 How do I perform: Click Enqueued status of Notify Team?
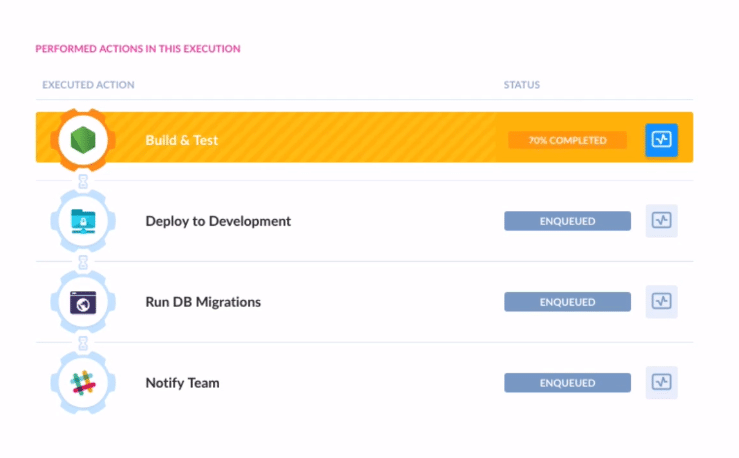click(567, 383)
